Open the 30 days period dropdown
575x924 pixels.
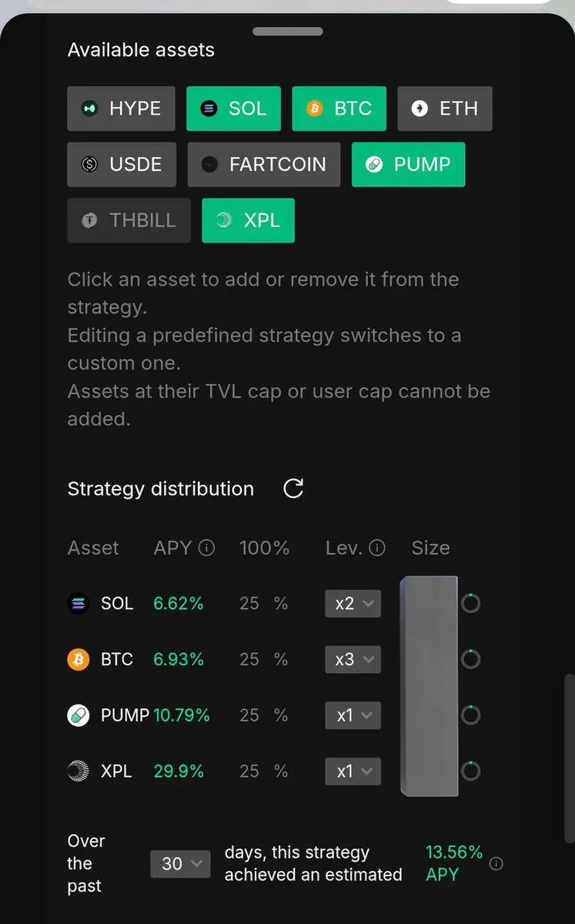click(180, 863)
